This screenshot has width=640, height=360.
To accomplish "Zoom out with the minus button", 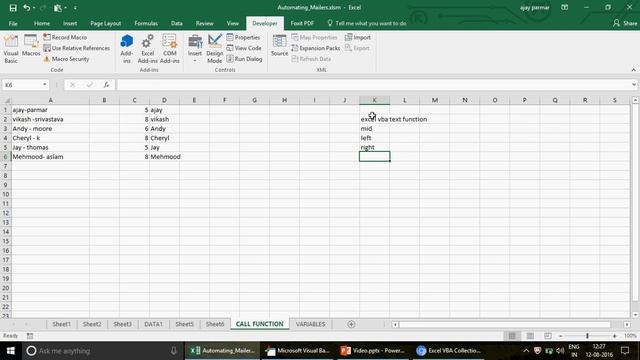I will (561, 336).
